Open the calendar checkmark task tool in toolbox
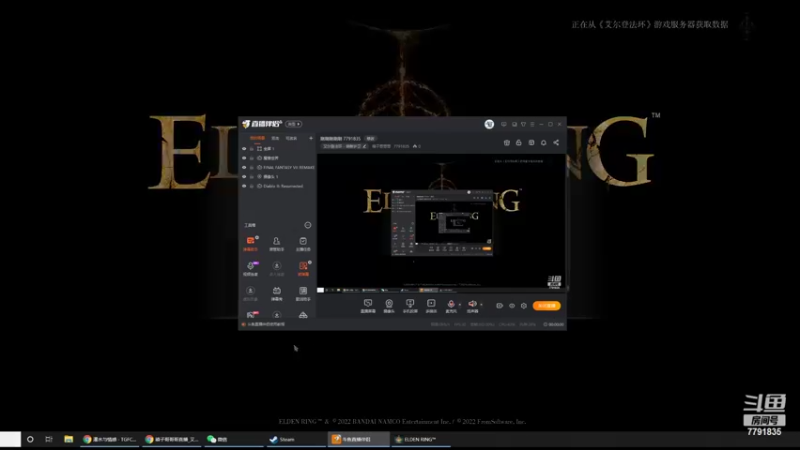 pos(303,244)
